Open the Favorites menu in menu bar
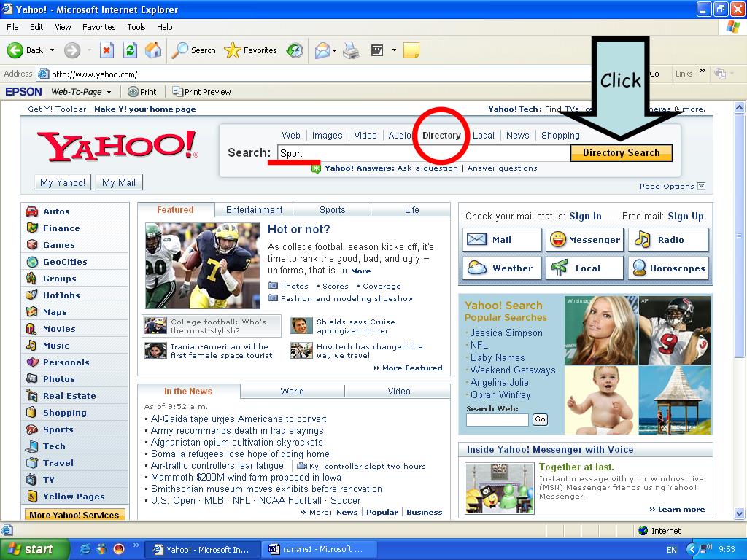Viewport: 747px width, 560px height. [x=98, y=27]
